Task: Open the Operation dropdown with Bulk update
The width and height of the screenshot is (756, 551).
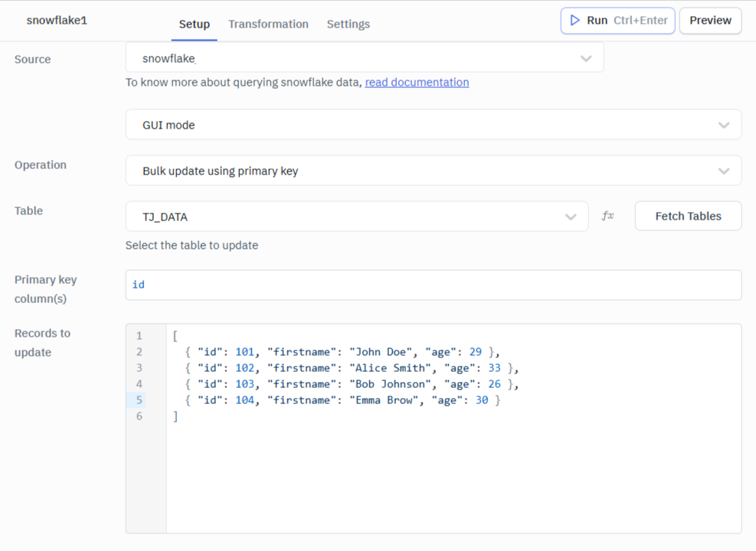Action: click(434, 171)
